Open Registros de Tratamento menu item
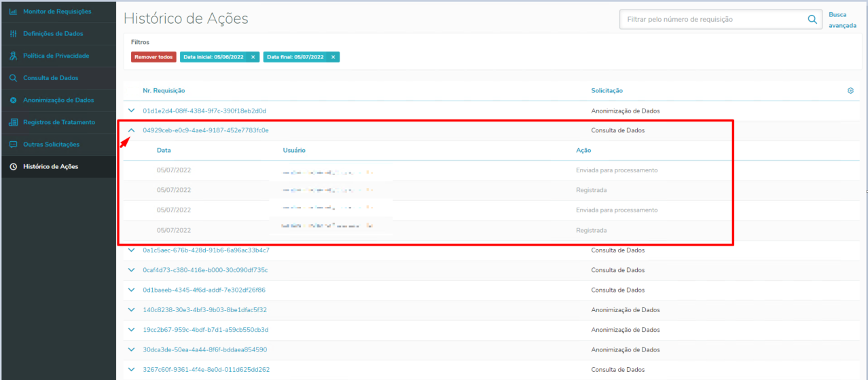Viewport: 868px width, 380px height. 58,122
